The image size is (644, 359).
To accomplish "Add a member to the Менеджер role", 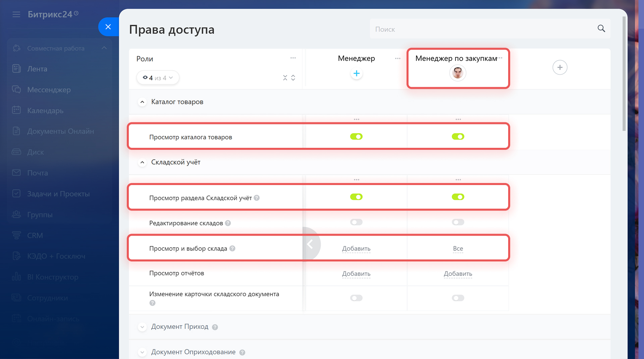I will (357, 73).
